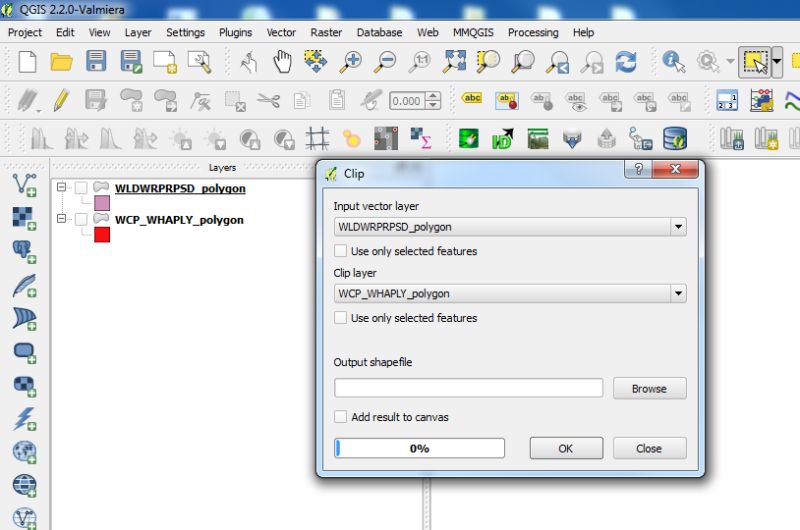Click the Add Oracle layer lightning bolt icon
This screenshot has height=530, width=800.
[x=24, y=419]
